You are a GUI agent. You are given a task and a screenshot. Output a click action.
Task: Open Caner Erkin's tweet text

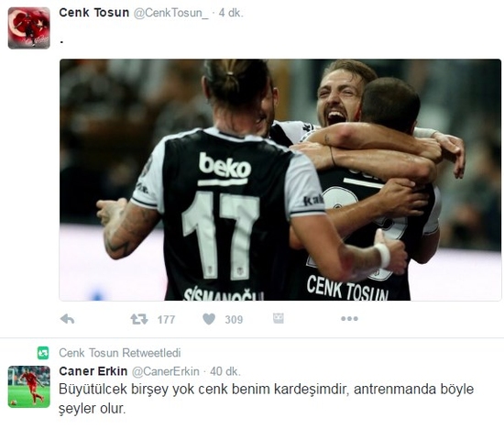[266, 399]
